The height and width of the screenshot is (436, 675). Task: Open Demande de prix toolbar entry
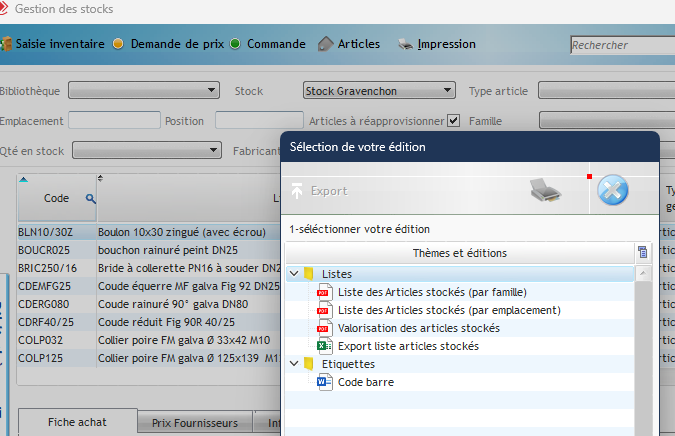pos(168,44)
